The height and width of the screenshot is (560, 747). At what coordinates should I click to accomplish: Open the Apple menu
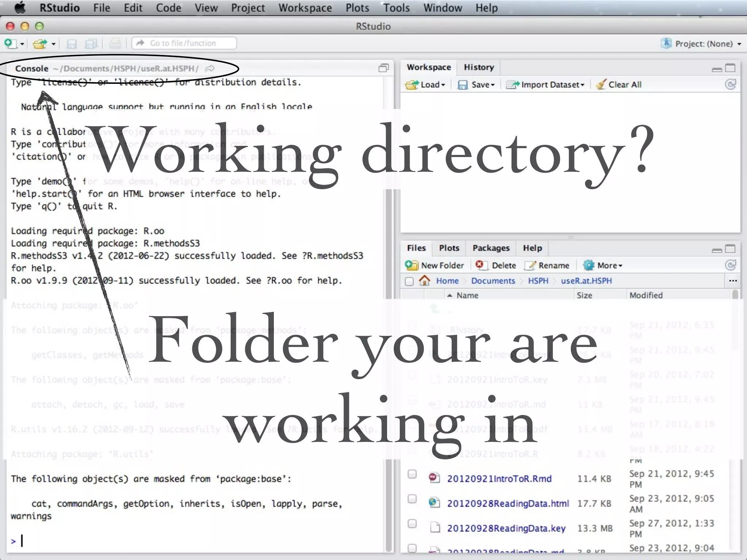(x=20, y=8)
